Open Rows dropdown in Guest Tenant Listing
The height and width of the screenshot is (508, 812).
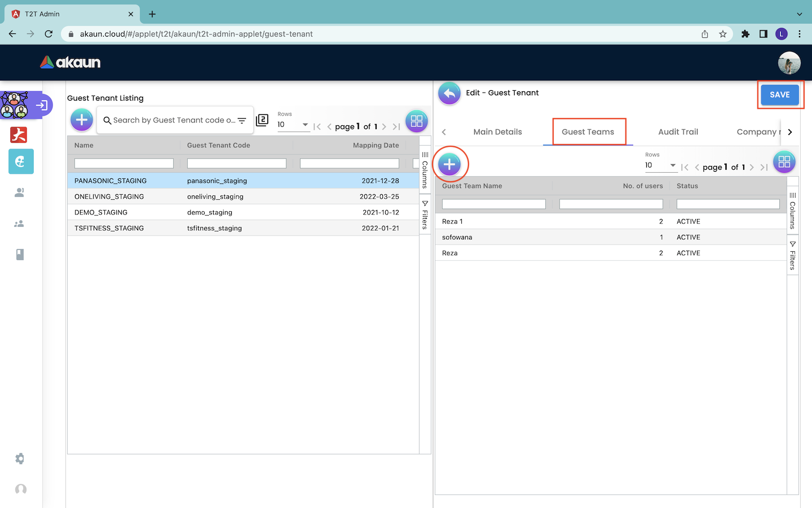tap(293, 125)
